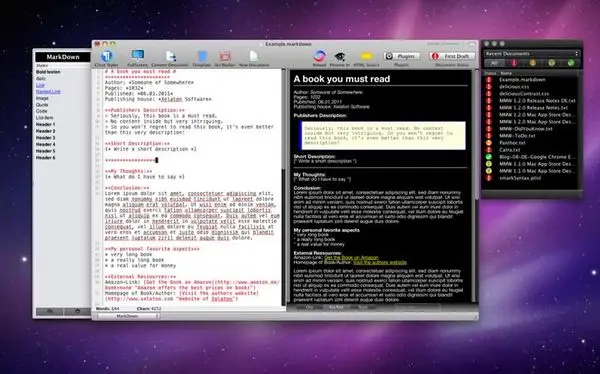Click 'Visit the authors website' preview link
The width and height of the screenshot is (600, 374).
(x=380, y=263)
